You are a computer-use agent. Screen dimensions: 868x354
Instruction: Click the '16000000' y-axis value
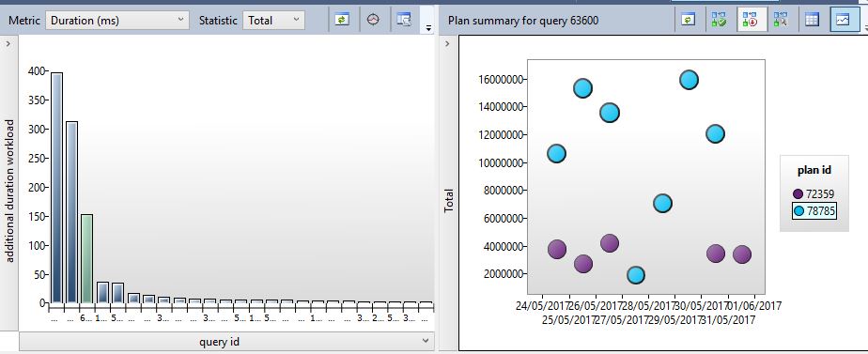[500, 79]
